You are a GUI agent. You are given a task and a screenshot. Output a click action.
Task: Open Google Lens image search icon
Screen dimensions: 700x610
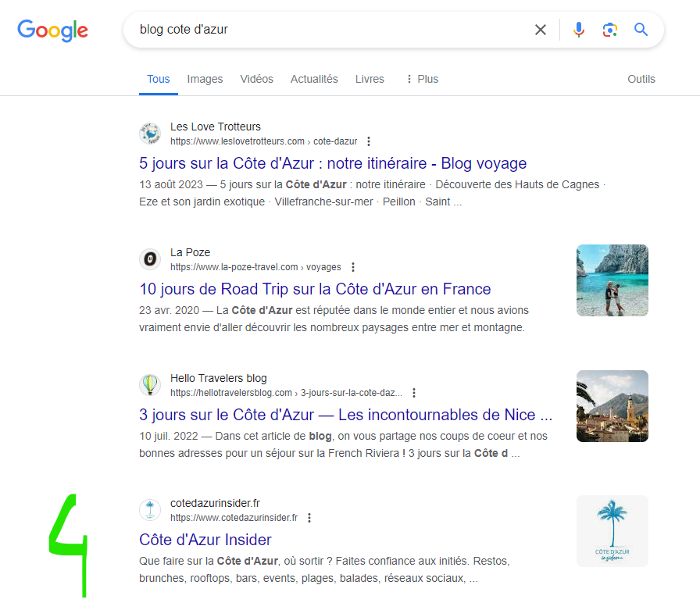[610, 30]
